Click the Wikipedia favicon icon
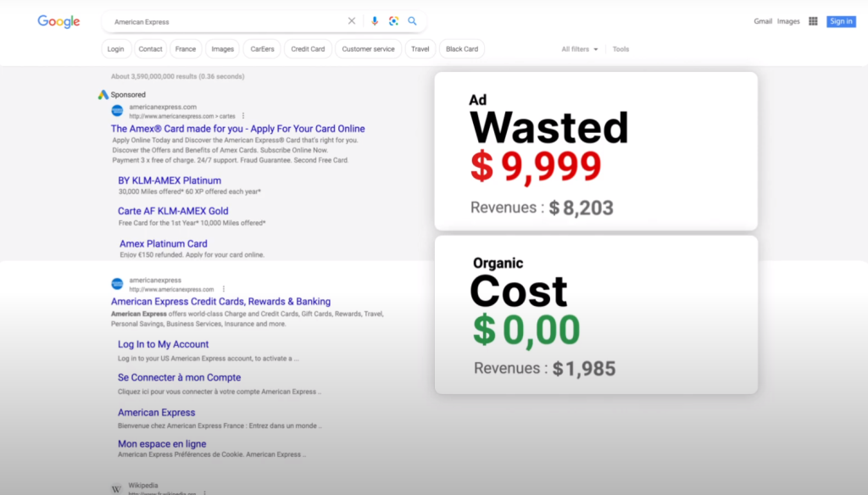This screenshot has height=495, width=868. coord(115,489)
